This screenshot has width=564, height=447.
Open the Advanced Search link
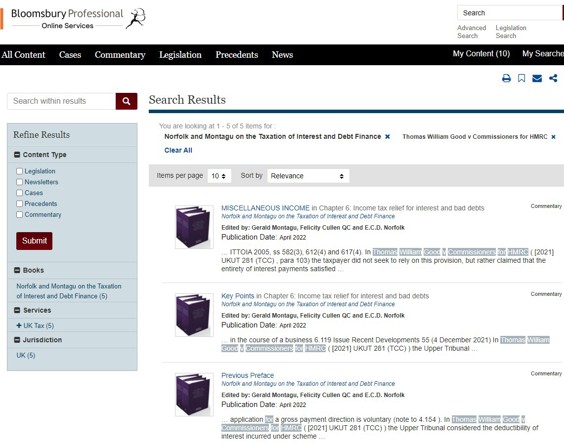coord(471,32)
